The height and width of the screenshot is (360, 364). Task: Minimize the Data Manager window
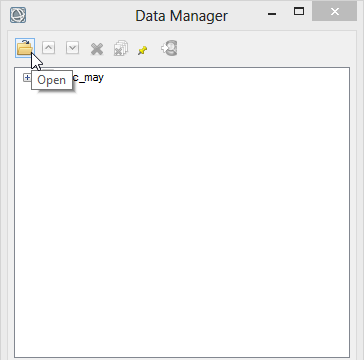point(272,14)
